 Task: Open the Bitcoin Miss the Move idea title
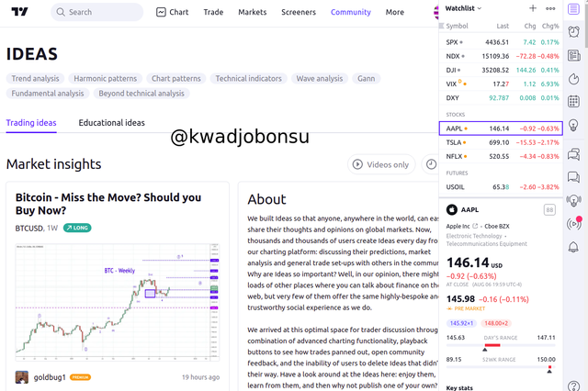[x=108, y=204]
